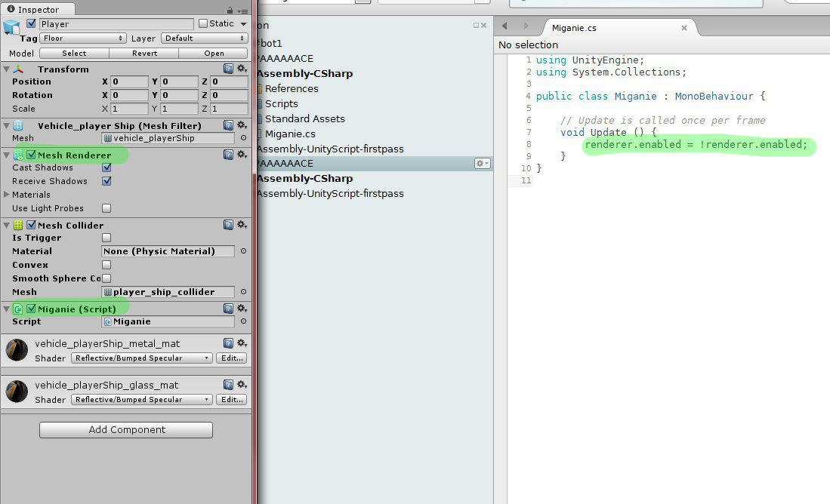This screenshot has height=504, width=830.
Task: Toggle Cast Shadows checkbox
Action: pos(106,167)
